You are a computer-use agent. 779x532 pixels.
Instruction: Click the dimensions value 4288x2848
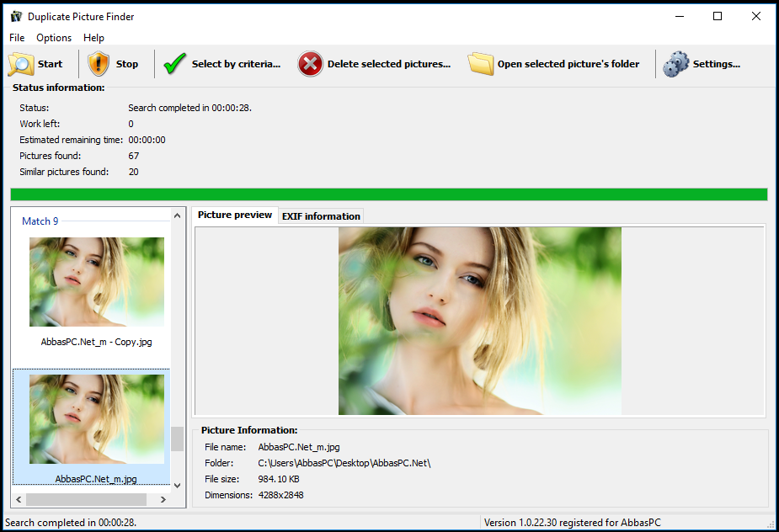(x=280, y=495)
